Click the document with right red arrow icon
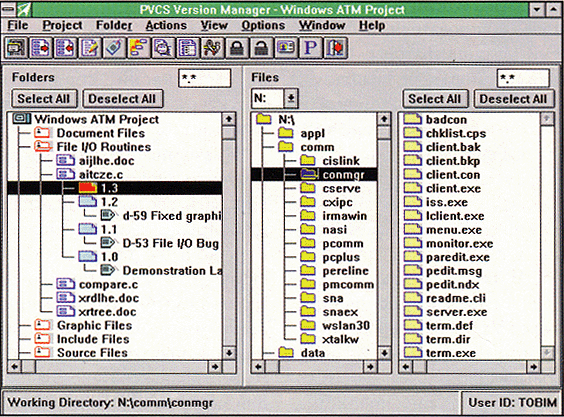This screenshot has height=417, width=564. coord(41,48)
